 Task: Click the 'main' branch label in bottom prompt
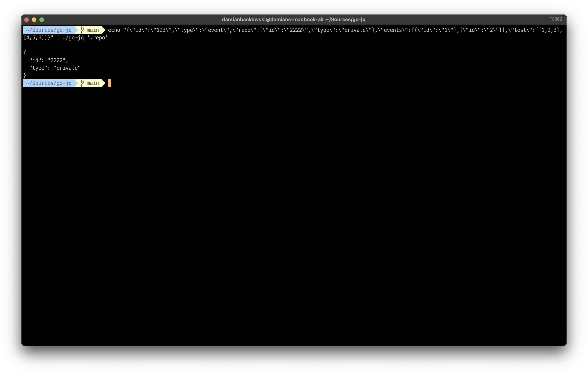point(93,83)
